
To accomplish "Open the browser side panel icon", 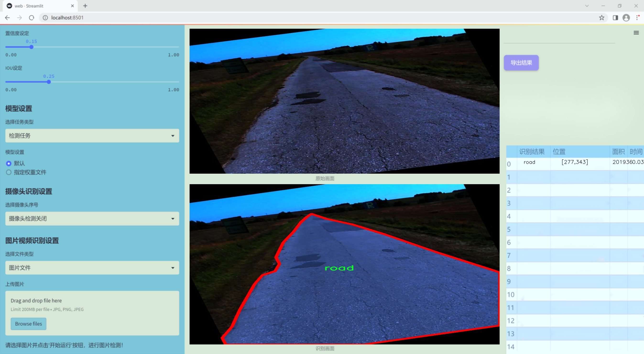I will point(615,17).
